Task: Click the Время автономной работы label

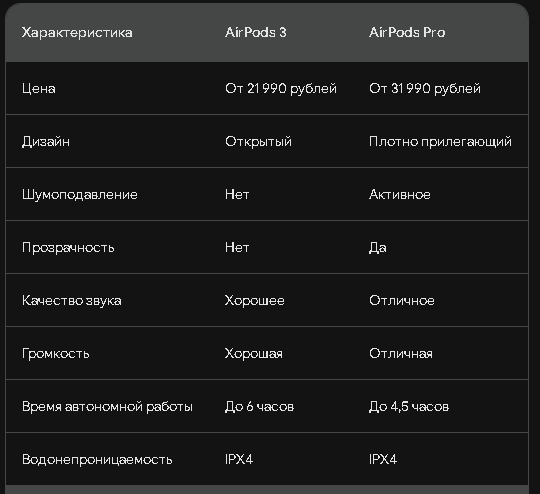Action: pyautogui.click(x=107, y=407)
